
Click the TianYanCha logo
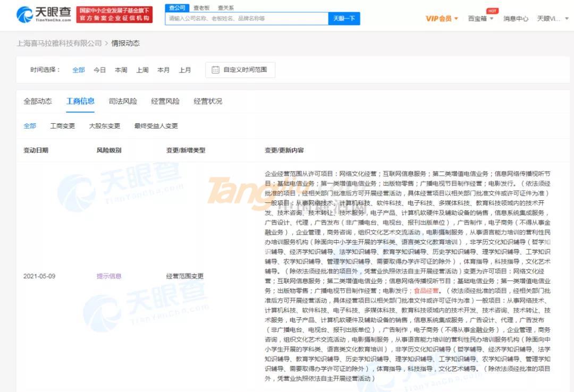point(44,14)
